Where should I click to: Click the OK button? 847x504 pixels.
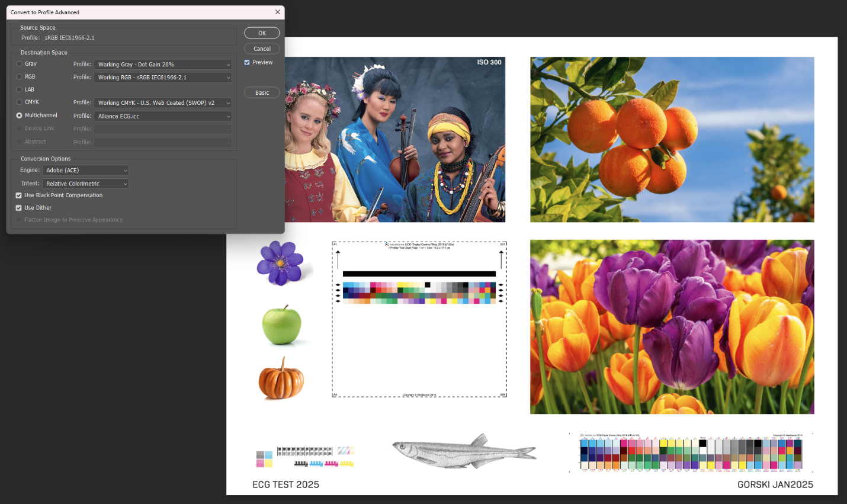tap(262, 33)
